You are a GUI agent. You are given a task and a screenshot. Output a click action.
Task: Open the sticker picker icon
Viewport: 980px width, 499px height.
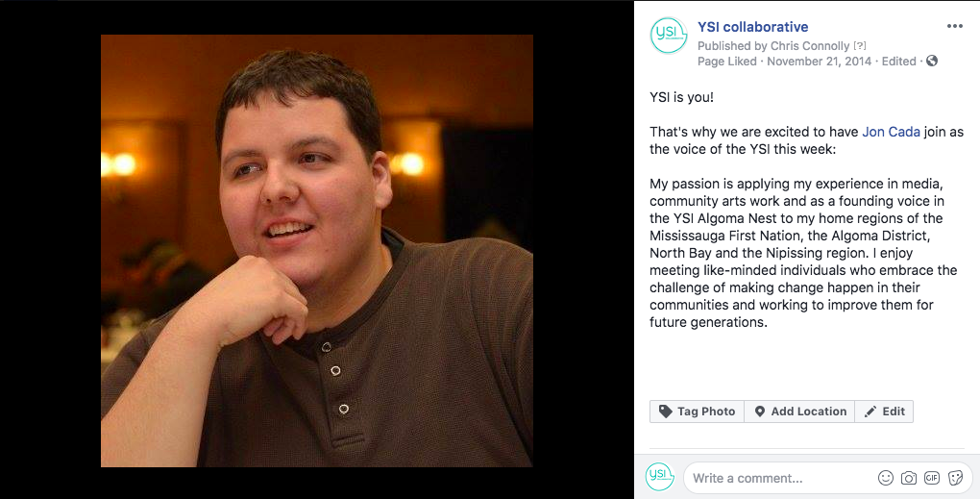tap(955, 479)
